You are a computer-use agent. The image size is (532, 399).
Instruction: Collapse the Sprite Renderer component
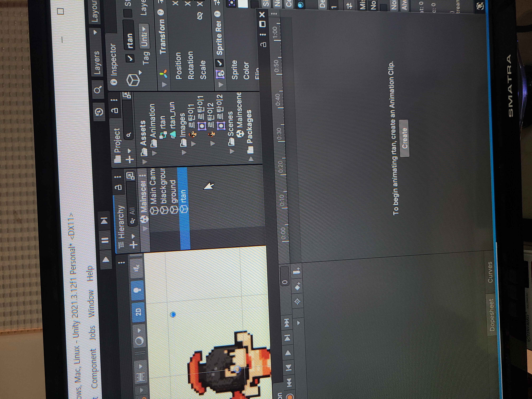coord(221,84)
